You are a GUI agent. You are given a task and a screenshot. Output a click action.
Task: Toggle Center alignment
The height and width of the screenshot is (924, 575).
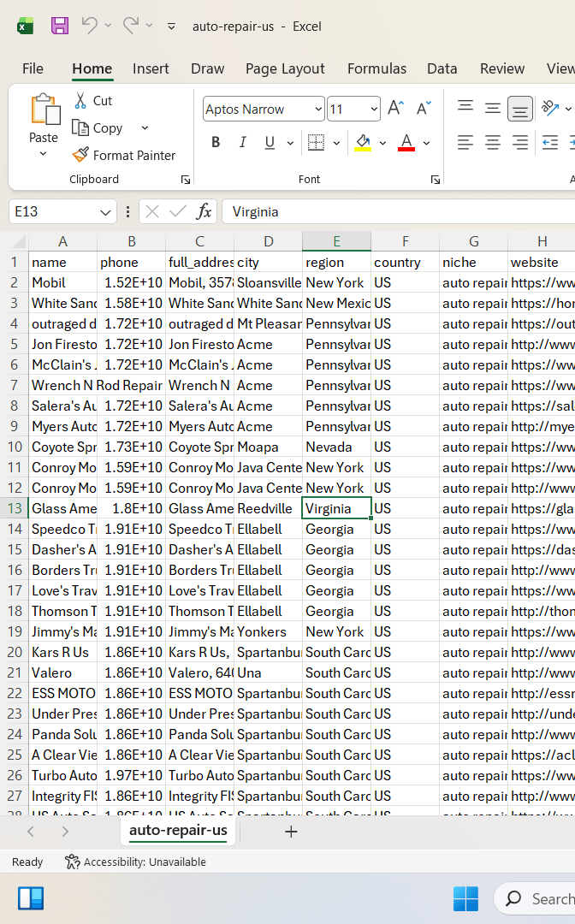click(493, 142)
